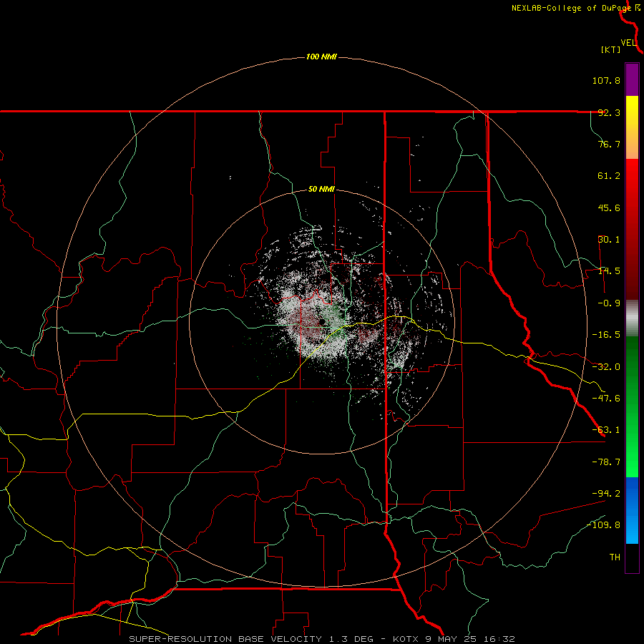Image resolution: width=644 pixels, height=644 pixels.
Task: Click the [KT] units label
Action: coord(610,49)
